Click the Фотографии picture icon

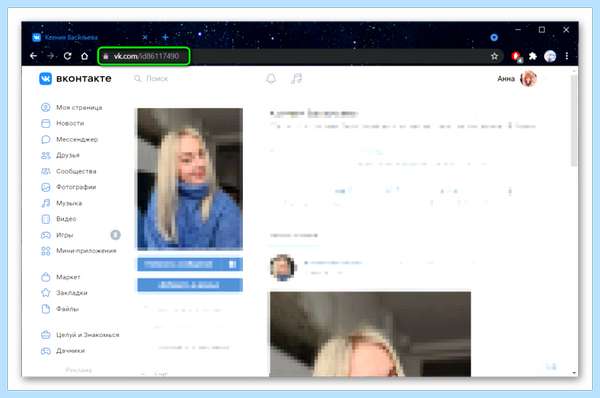[46, 187]
